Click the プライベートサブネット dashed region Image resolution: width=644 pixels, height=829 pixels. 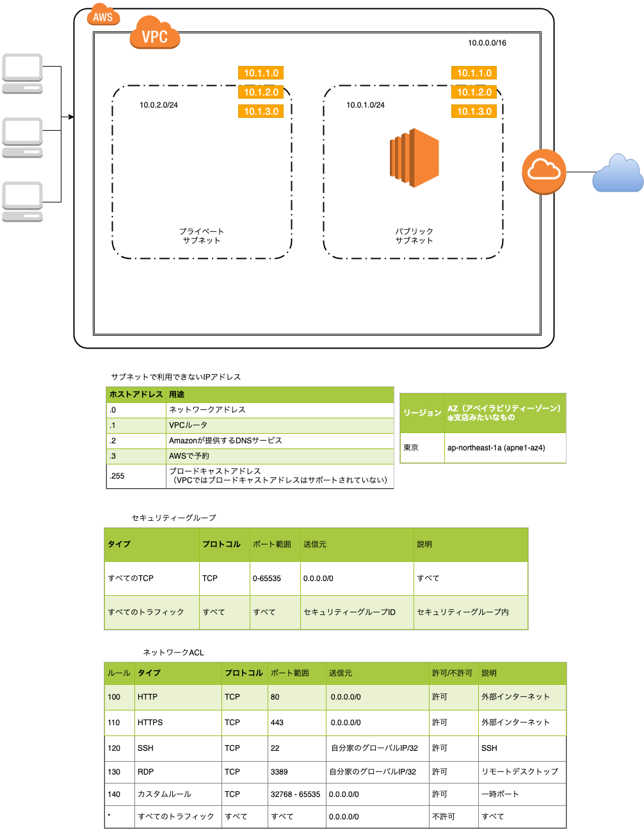click(203, 192)
